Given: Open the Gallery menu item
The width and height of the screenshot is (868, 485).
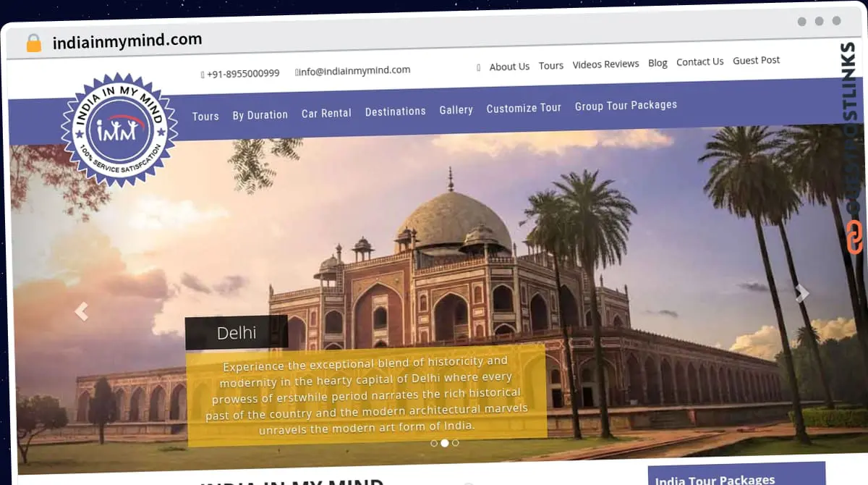Looking at the screenshot, I should [456, 110].
